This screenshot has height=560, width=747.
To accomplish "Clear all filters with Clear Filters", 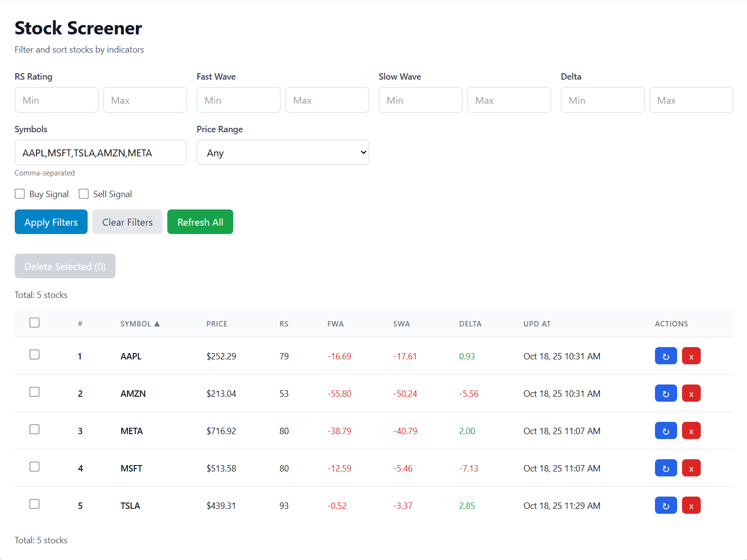I will click(127, 222).
